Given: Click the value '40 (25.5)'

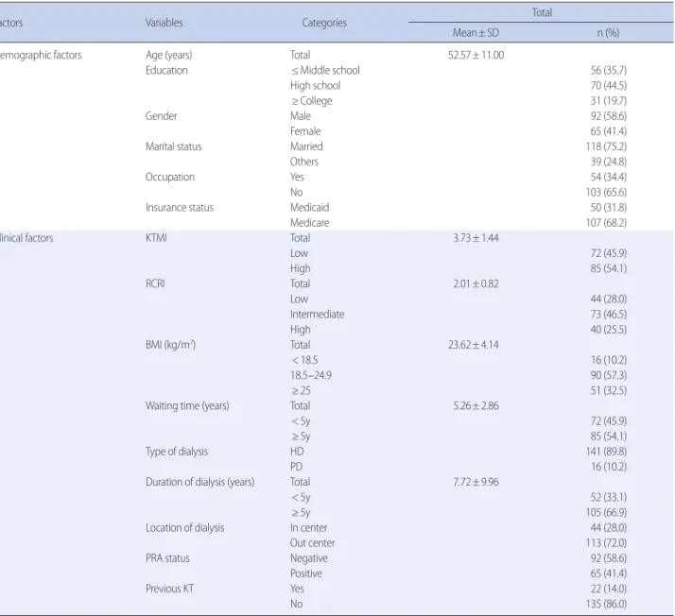Looking at the screenshot, I should (x=608, y=330).
